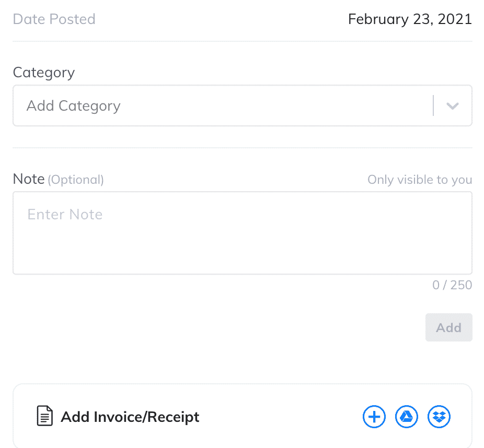Expand the Category chevron arrow
The height and width of the screenshot is (448, 484).
tap(452, 106)
